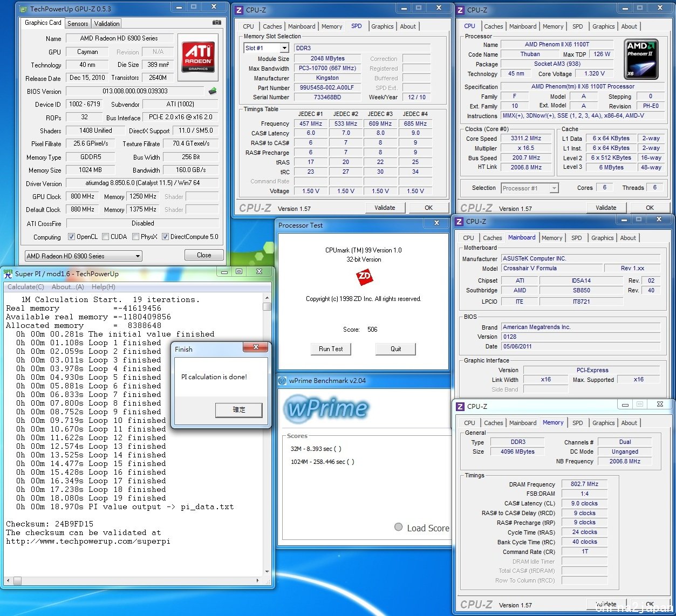676x616 pixels.
Task: Open the Processor #1 selection dropdown
Action: (x=530, y=188)
